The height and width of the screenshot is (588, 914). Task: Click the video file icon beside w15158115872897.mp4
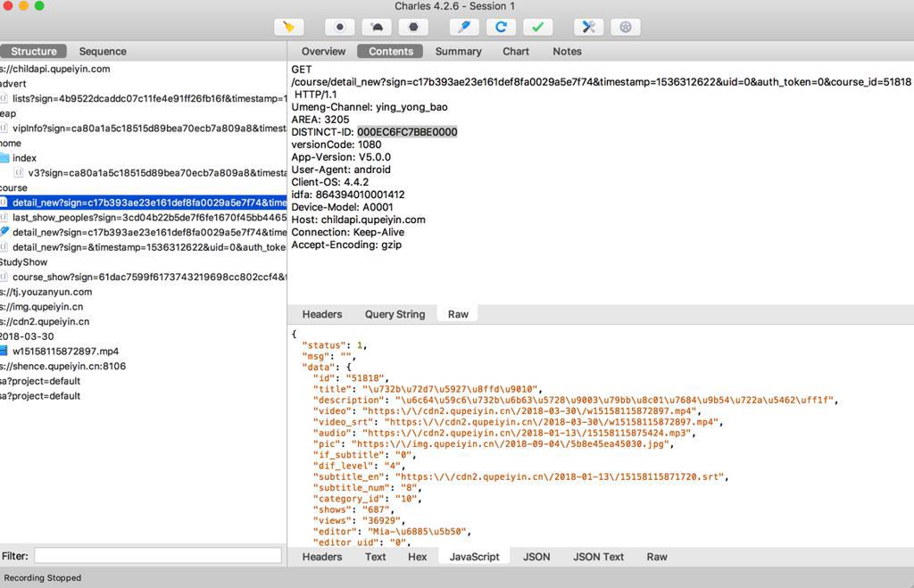tap(4, 351)
